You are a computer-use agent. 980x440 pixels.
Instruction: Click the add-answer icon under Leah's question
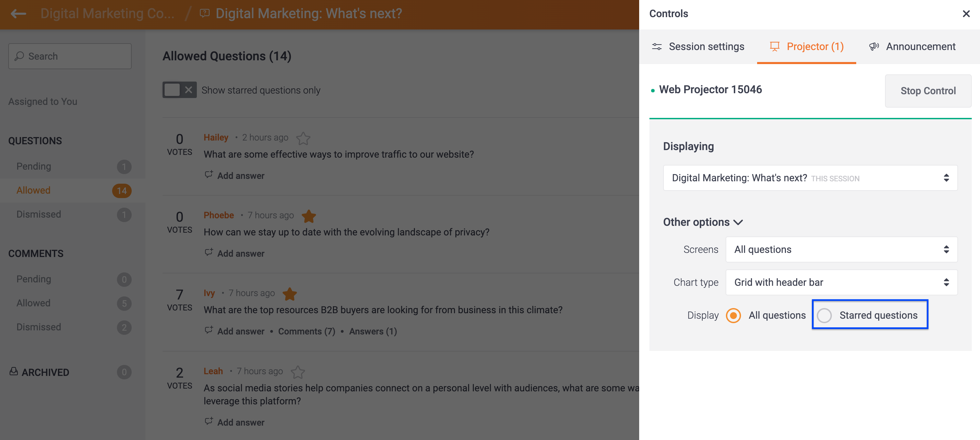coord(209,421)
